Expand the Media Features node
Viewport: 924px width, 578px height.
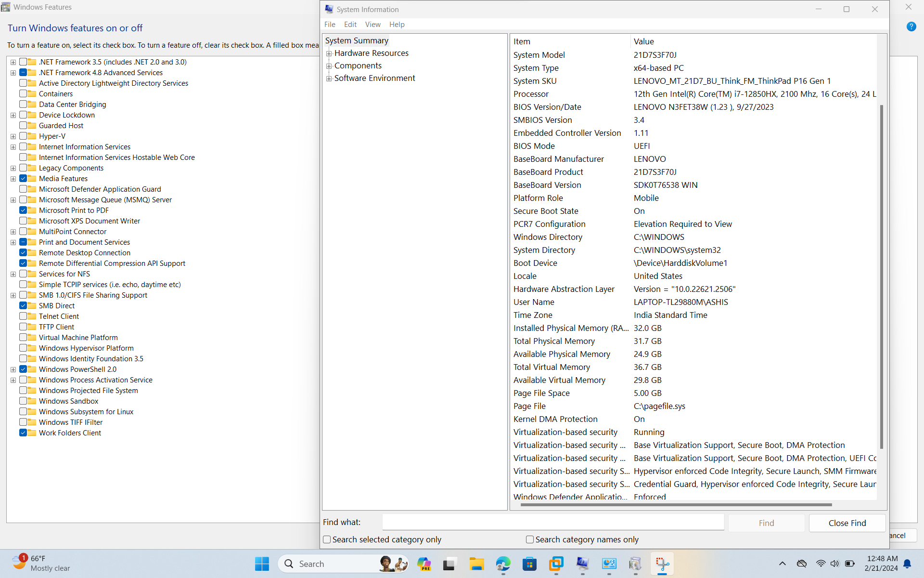(13, 179)
